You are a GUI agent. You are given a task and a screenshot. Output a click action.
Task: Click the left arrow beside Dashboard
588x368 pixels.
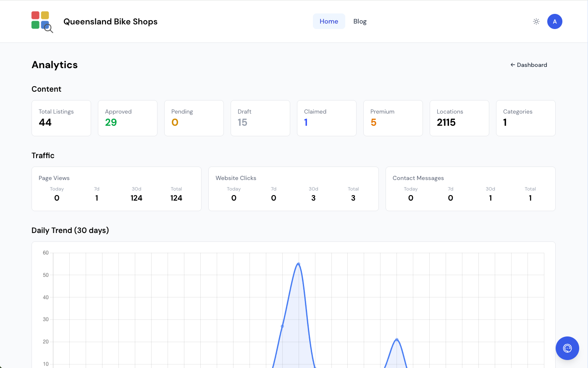[x=512, y=65]
